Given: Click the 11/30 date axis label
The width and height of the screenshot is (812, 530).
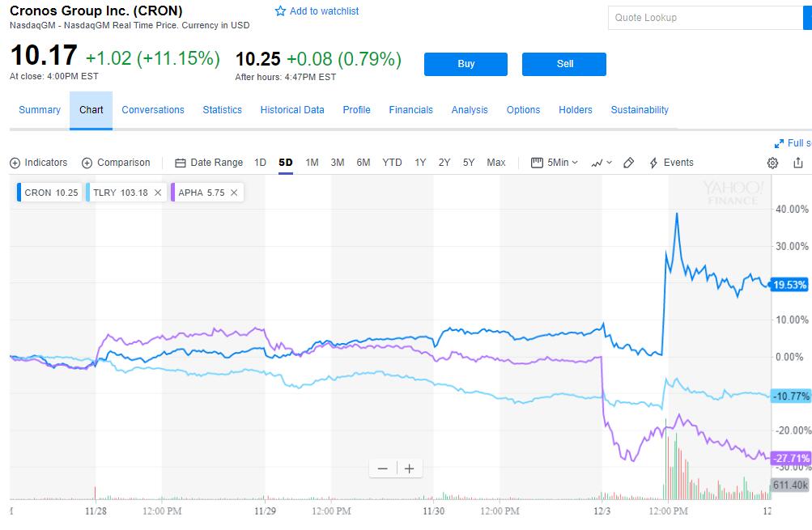Looking at the screenshot, I should (433, 511).
